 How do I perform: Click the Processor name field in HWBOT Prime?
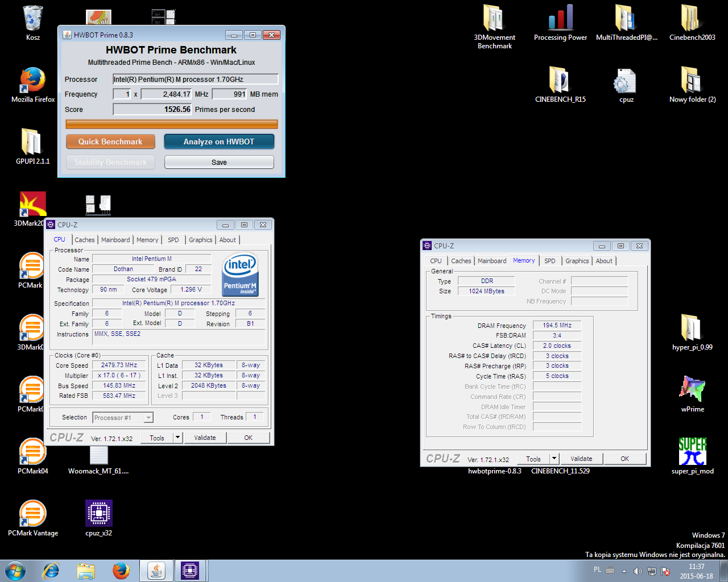point(196,79)
